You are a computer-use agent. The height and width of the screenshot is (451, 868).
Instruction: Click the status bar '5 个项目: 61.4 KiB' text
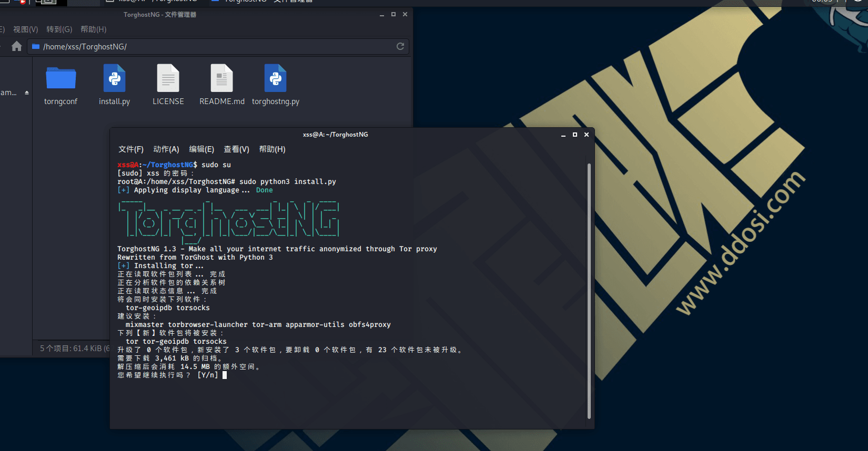coord(75,348)
